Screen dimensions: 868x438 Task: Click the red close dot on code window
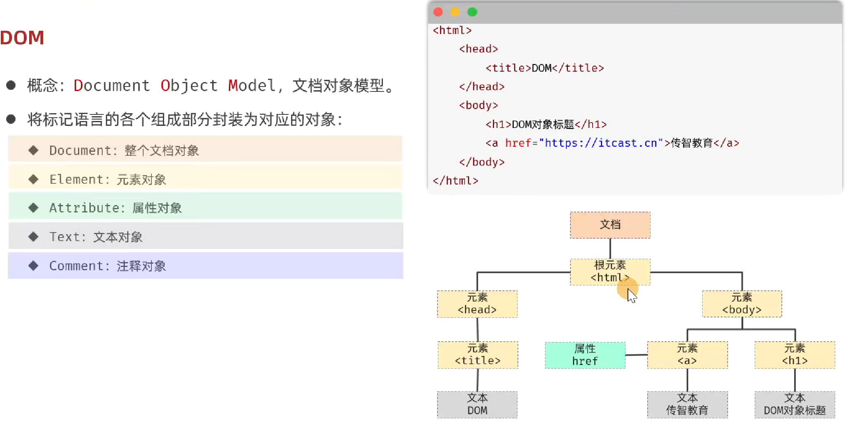438,12
